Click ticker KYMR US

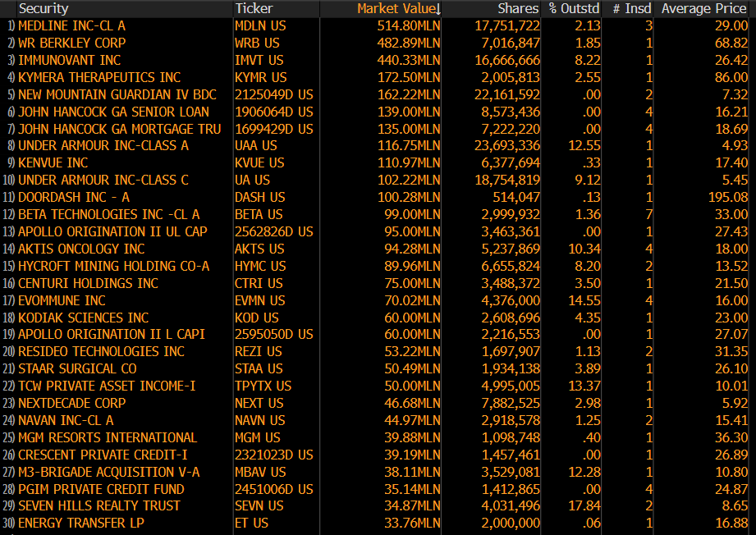pos(261,78)
